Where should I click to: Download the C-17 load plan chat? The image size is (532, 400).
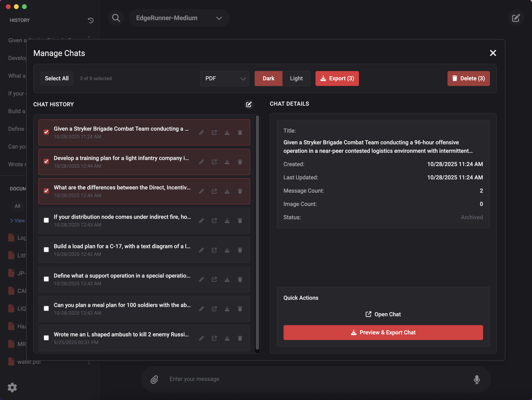[227, 250]
